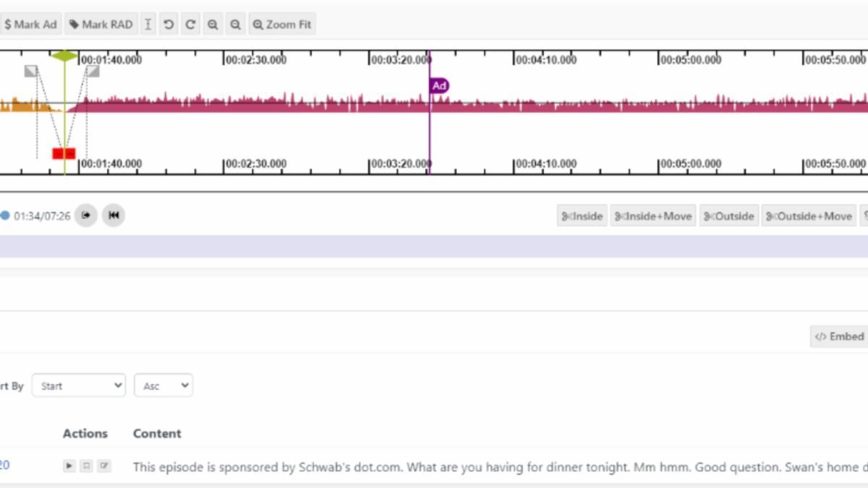Screen dimensions: 868x488
Task: Undo the last waveform edit
Action: 169,24
